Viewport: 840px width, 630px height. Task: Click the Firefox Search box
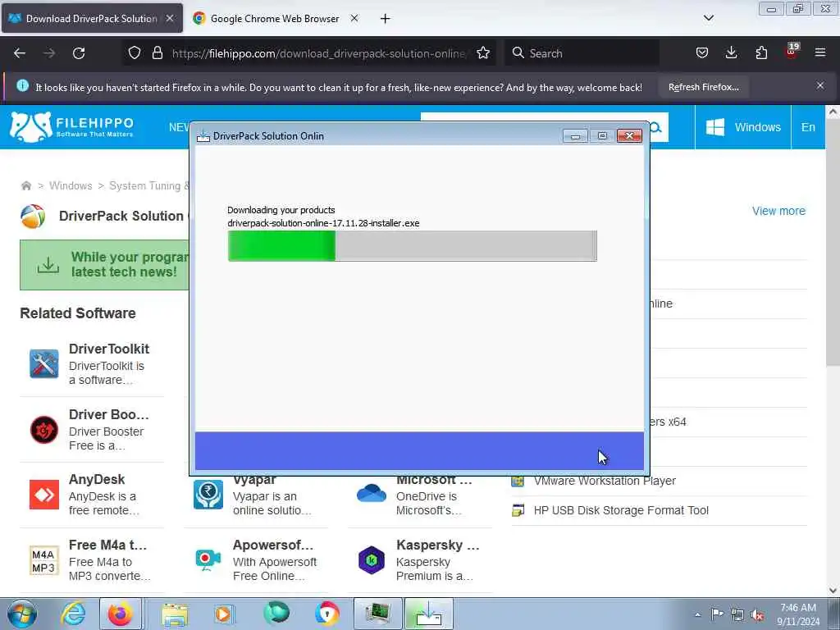tap(582, 53)
